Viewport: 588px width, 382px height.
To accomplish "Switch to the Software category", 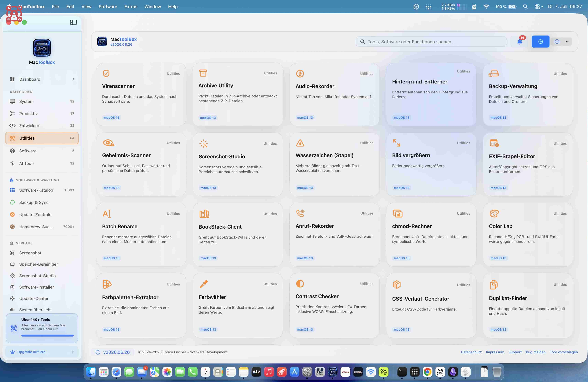I will 42,151.
